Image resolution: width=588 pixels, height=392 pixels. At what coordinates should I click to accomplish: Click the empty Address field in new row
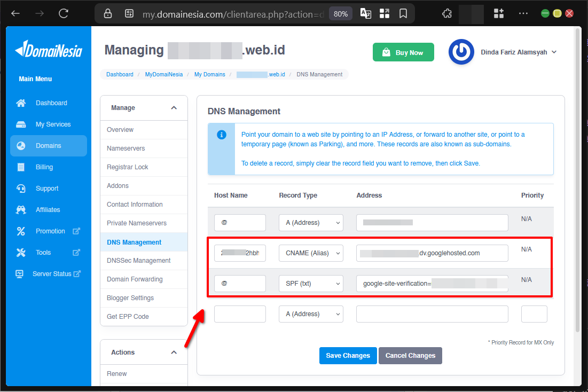432,314
